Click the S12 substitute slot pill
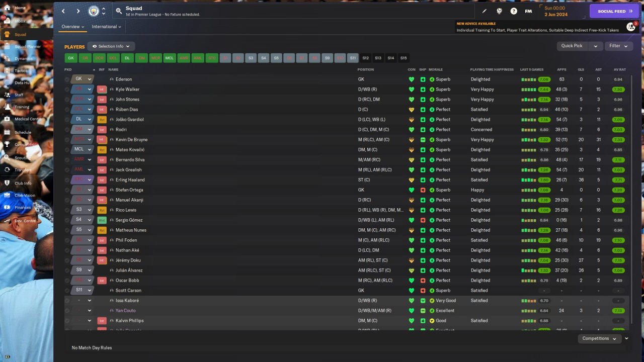Screen dimensions: 644x362 pos(366,58)
